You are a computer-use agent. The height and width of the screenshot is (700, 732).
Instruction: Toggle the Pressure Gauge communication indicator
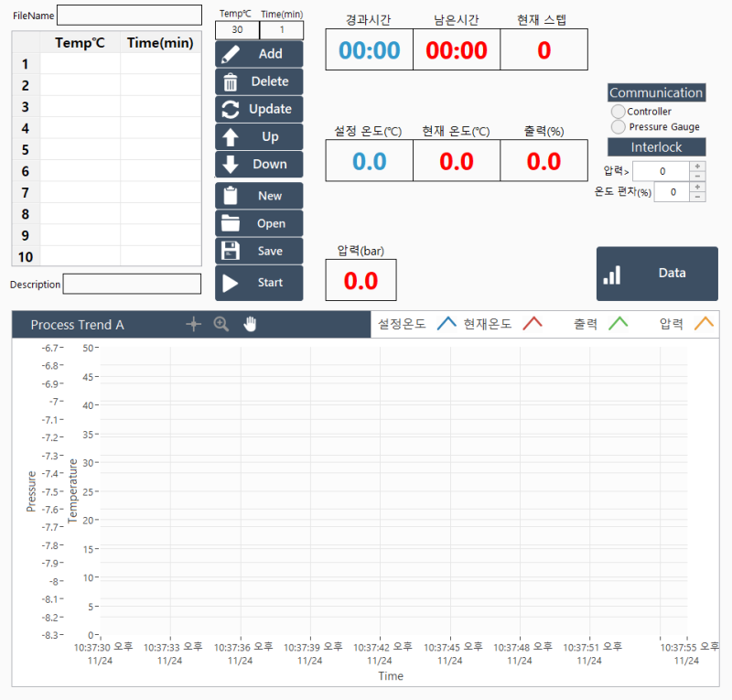(x=619, y=126)
